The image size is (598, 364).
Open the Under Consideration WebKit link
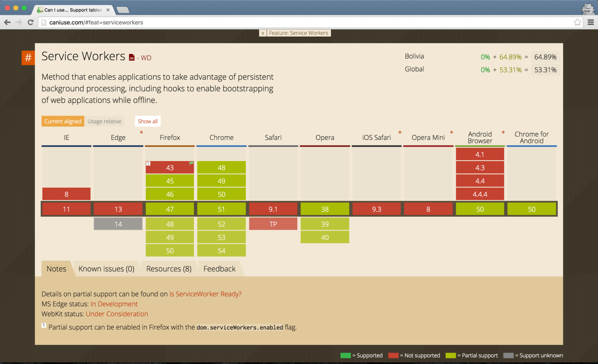point(117,314)
